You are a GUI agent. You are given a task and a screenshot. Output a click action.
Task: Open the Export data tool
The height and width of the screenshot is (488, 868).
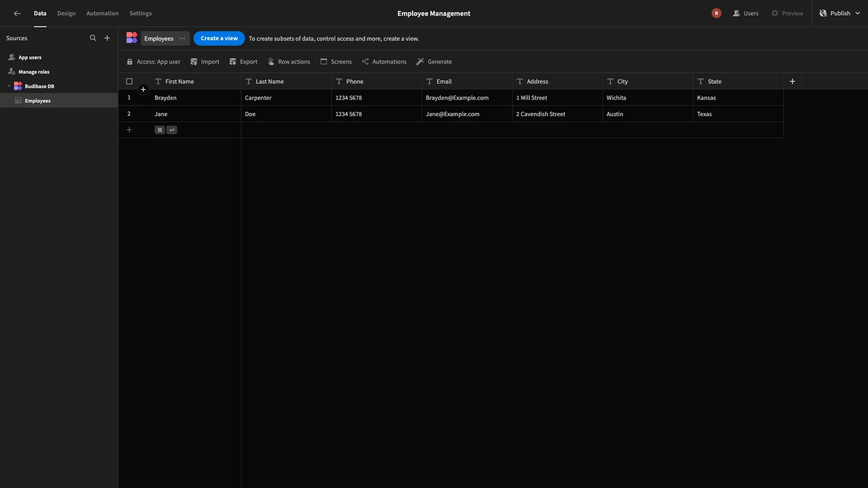point(243,62)
